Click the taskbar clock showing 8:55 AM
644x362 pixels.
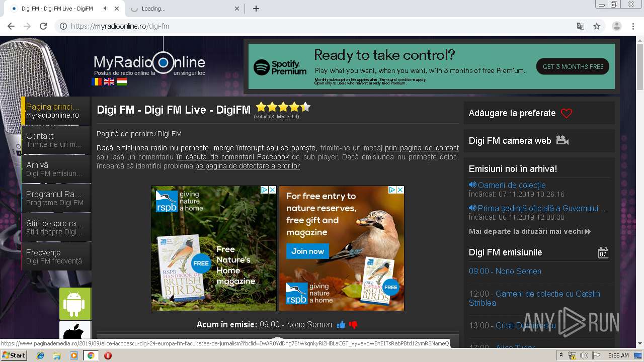click(618, 355)
